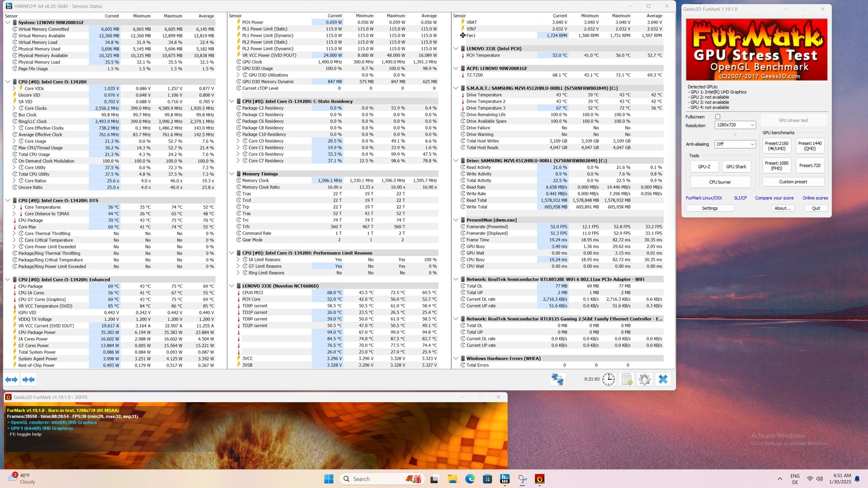Collapse the Memory Timings sensor group
This screenshot has height=488, width=868.
click(232, 174)
